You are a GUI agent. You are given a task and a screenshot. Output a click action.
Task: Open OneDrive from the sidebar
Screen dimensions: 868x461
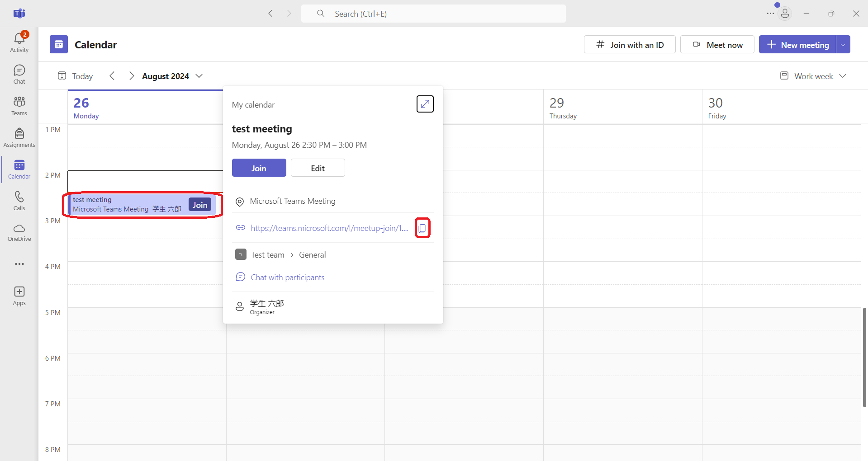[19, 233]
